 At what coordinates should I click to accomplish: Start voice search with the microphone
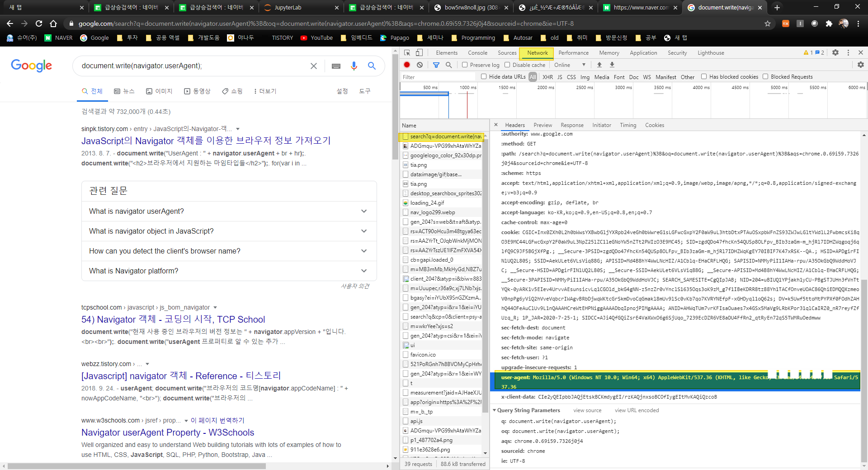[354, 66]
